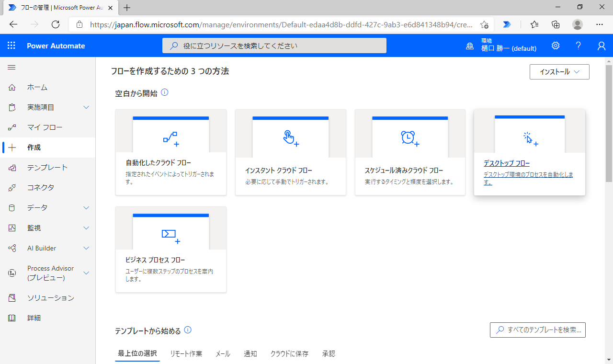Click info icon next to テンプレートから始める

tap(188, 330)
